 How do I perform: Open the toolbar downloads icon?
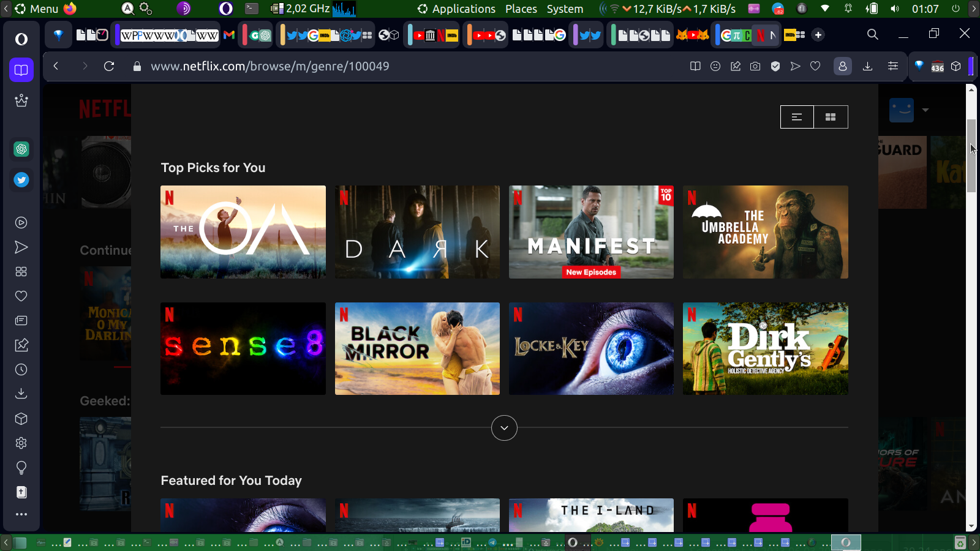click(867, 66)
